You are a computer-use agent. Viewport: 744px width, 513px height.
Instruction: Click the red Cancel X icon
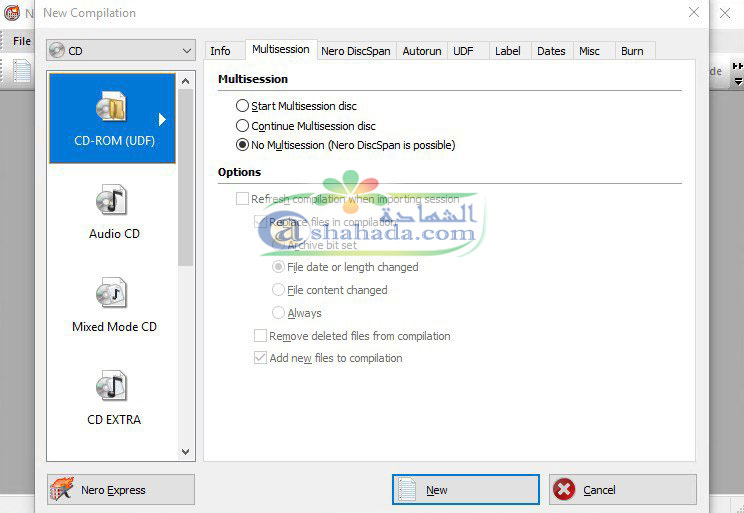(564, 490)
